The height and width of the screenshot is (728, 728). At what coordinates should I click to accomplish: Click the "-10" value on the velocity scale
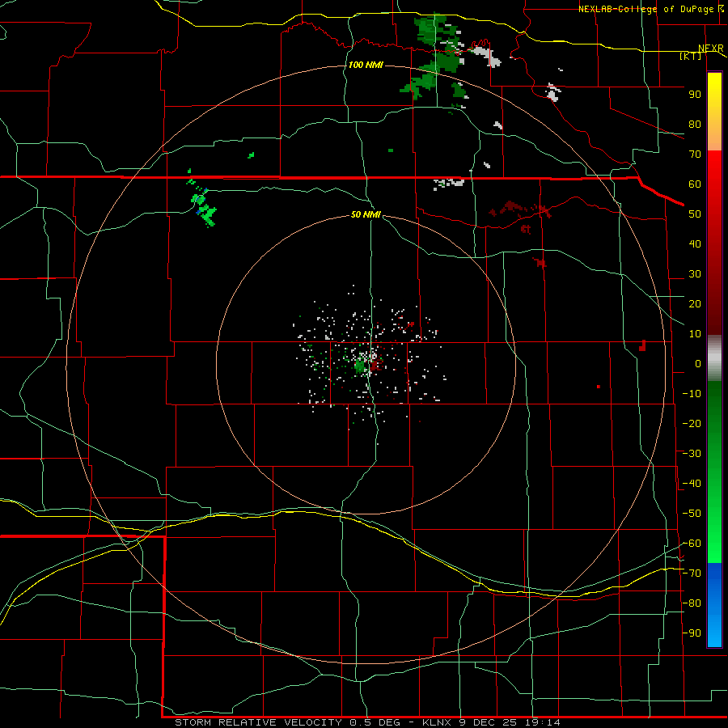[x=692, y=394]
